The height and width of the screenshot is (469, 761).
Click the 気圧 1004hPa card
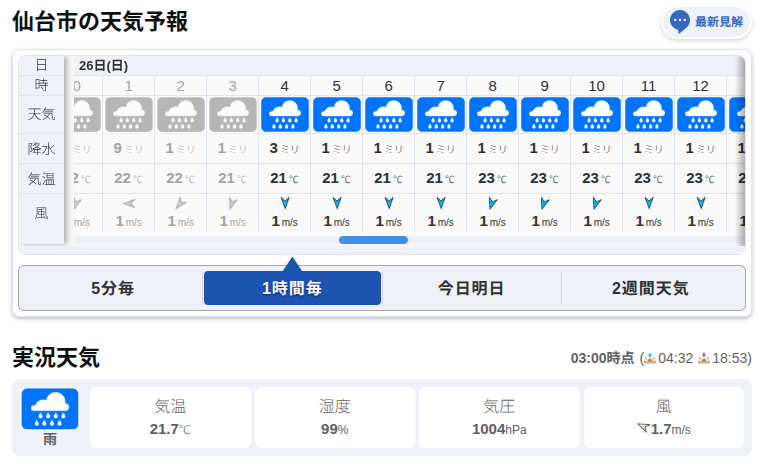coord(499,418)
